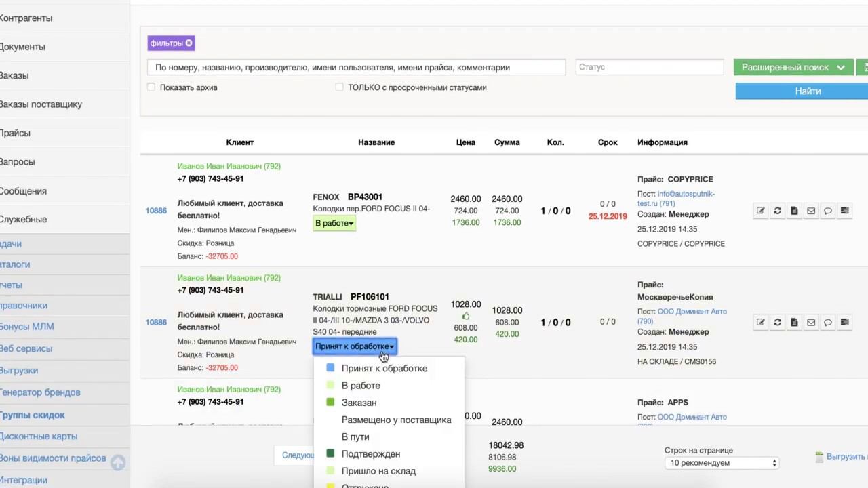Image resolution: width=868 pixels, height=488 pixels.
Task: Edit the FENOX BP43001 order row
Action: tap(761, 211)
